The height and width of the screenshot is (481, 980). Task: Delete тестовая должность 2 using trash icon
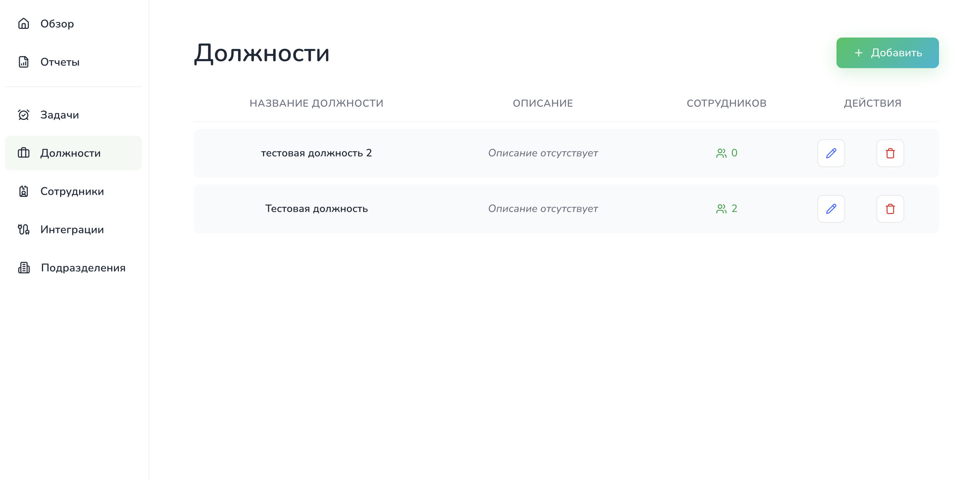(890, 153)
